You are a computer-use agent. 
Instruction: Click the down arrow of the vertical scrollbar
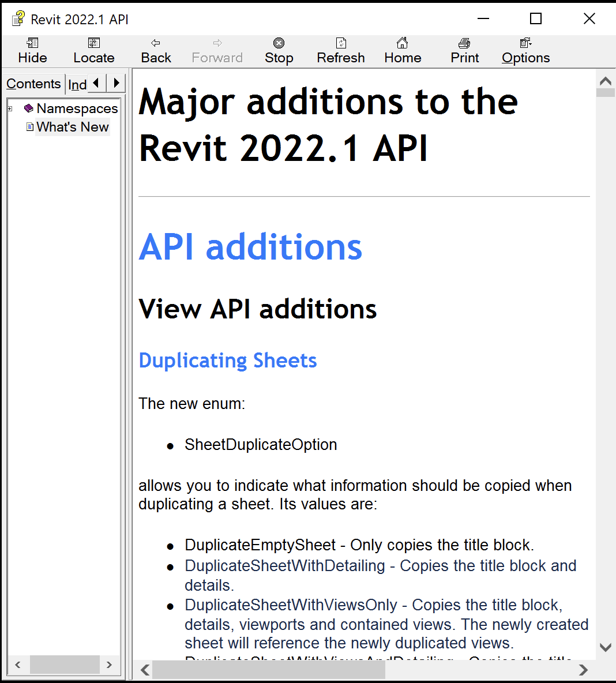coord(605,647)
